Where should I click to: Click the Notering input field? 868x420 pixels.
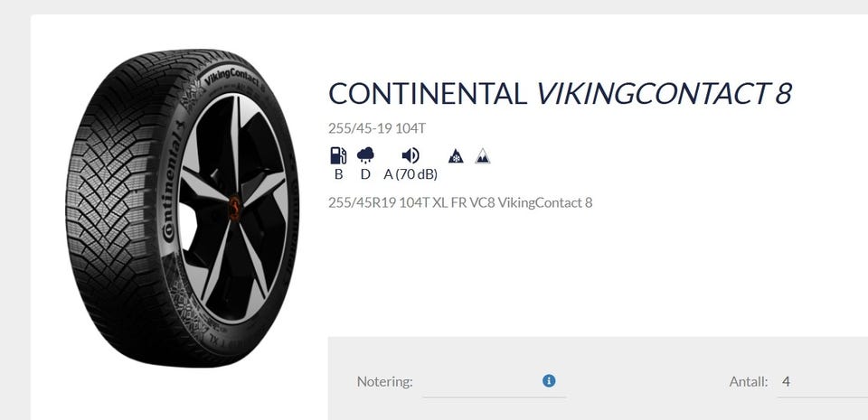(495, 382)
